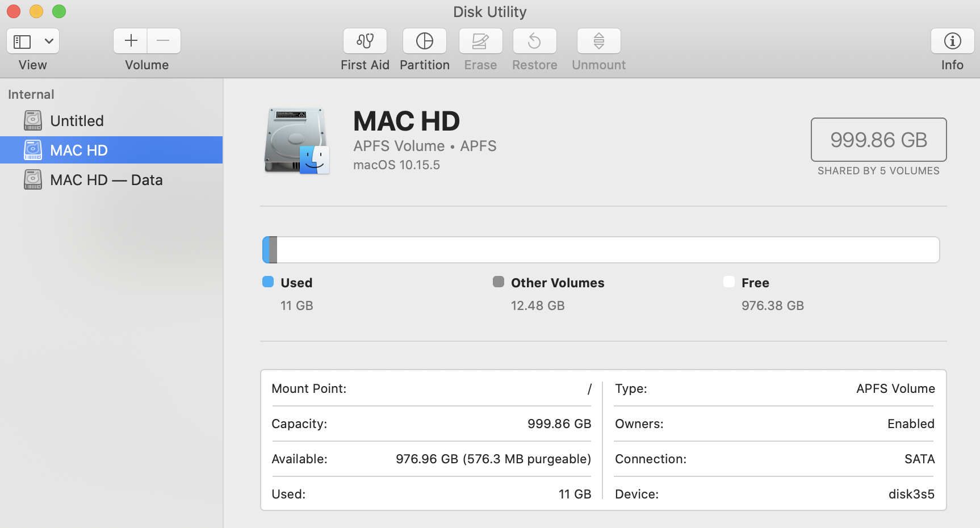The width and height of the screenshot is (980, 528).
Task: Click the Used 11 GB legend value
Action: (x=296, y=305)
